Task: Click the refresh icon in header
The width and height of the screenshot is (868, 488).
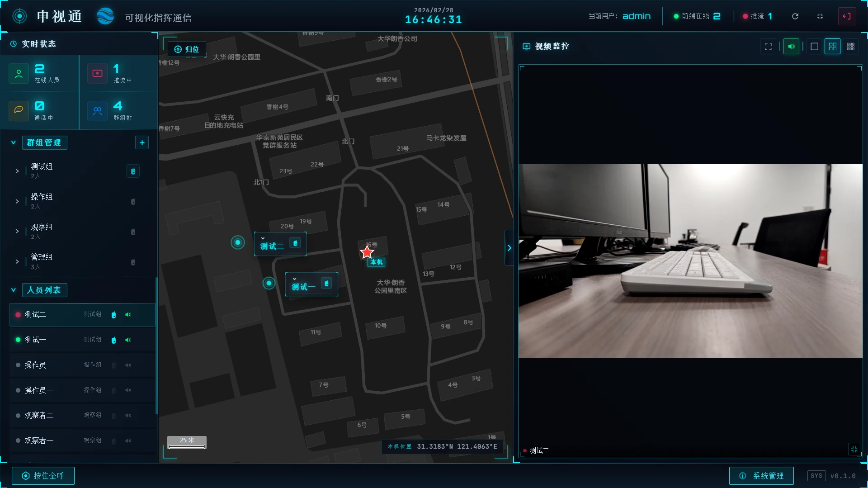Action: [795, 16]
